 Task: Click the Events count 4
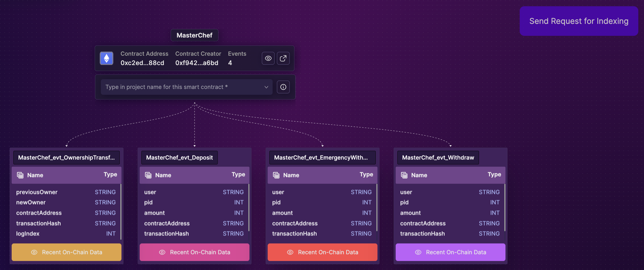click(230, 63)
